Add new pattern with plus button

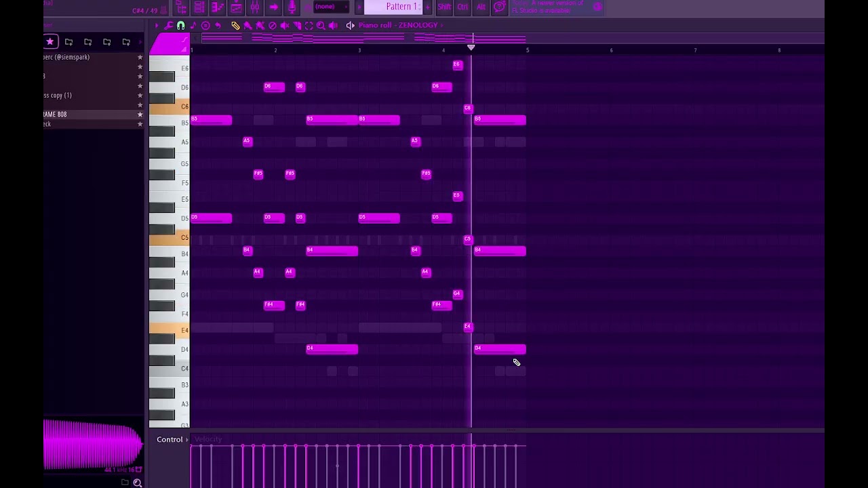[x=427, y=7]
